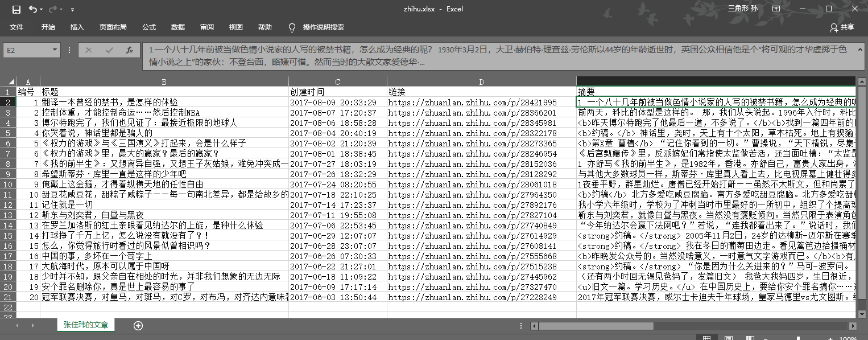
Task: Click date cell 2017-07-24 08:20:55
Action: coord(338,185)
